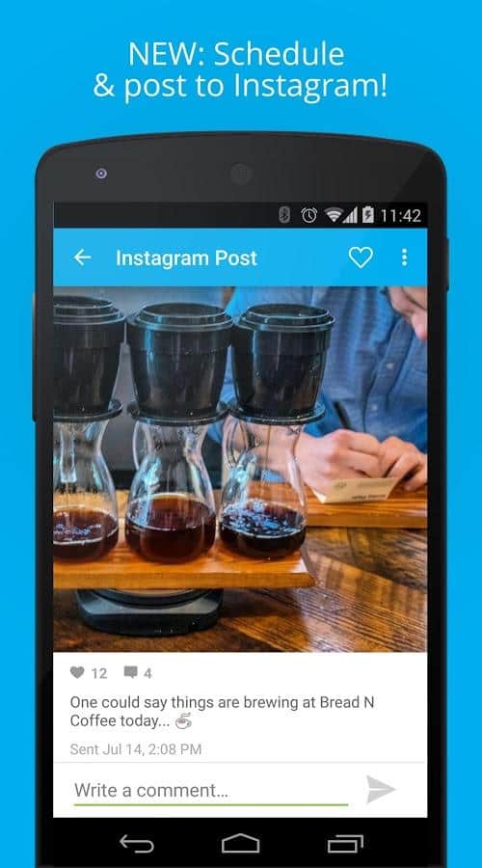Screen dimensions: 482x868
Task: Tap the 11:42 clock in status bar
Action: click(x=401, y=216)
